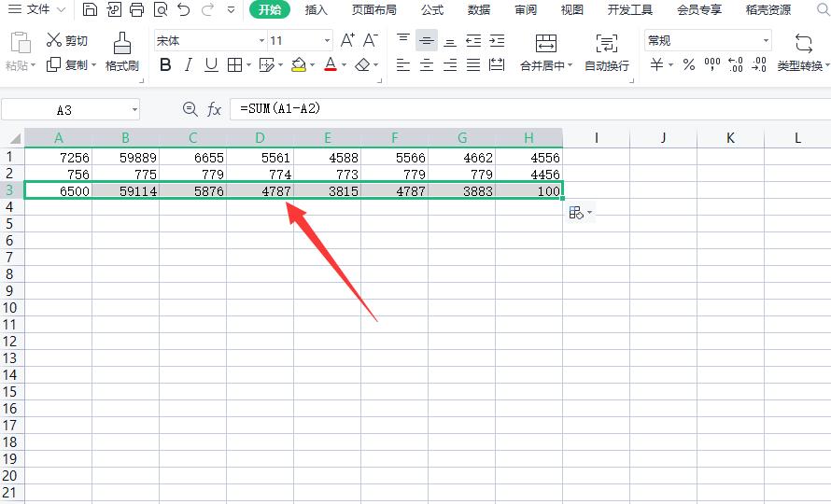
Task: Open the font name 宋体 dropdown
Action: click(x=261, y=40)
